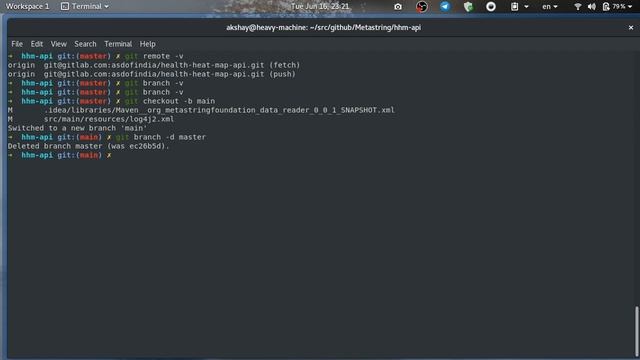Click the origin line ending with (push)
Image resolution: width=640 pixels, height=360 pixels.
tap(151, 74)
